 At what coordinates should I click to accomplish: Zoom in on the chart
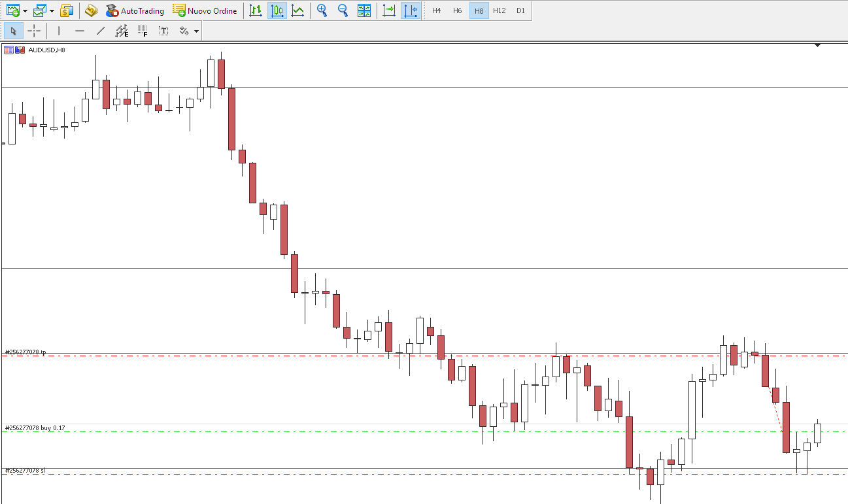pos(322,10)
